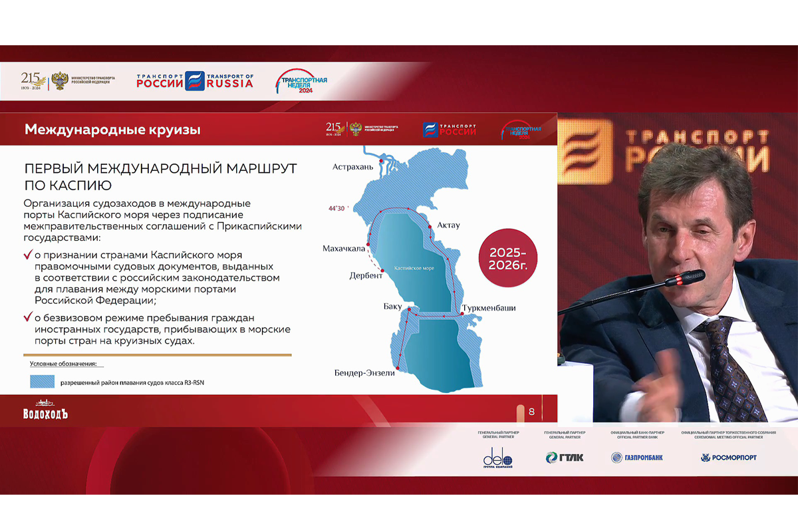Click the Астрахань port marker on the map
This screenshot has width=798, height=532.
(x=382, y=162)
